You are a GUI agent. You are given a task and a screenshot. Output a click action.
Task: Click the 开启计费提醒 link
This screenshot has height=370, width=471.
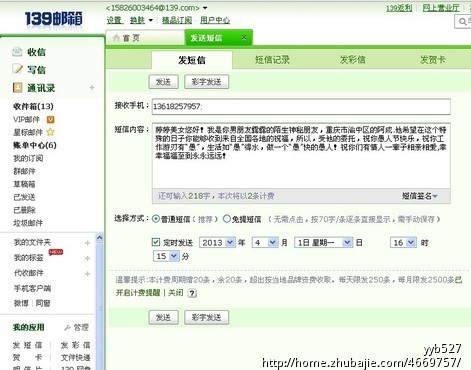(138, 293)
